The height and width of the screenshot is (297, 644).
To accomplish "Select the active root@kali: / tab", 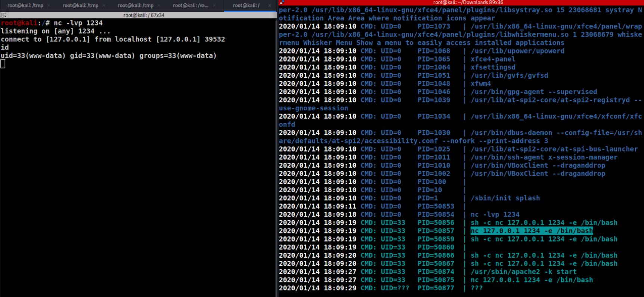I will pyautogui.click(x=246, y=5).
